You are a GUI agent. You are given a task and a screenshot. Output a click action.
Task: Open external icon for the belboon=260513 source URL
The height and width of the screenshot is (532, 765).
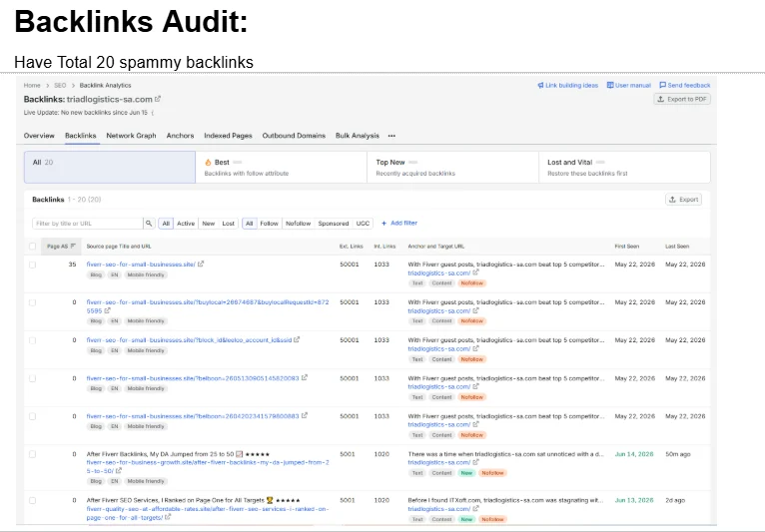[305, 378]
